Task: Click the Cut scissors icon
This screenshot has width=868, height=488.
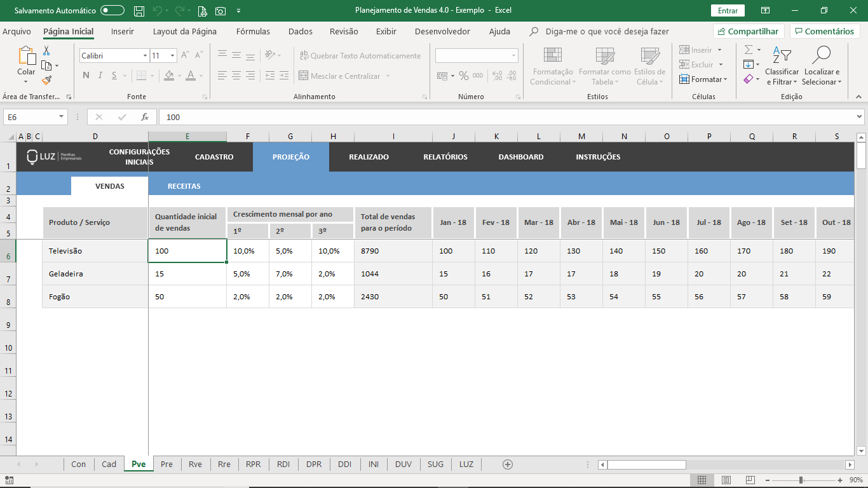Action: tap(46, 51)
